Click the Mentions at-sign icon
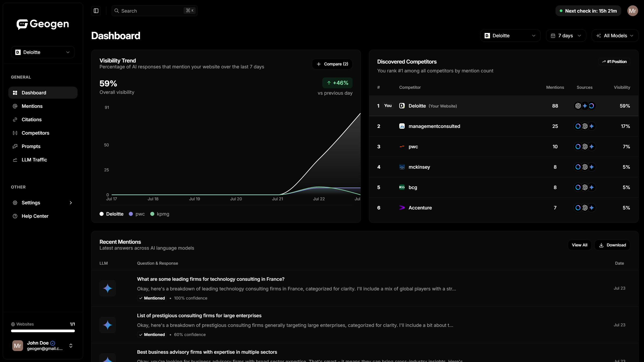The width and height of the screenshot is (644, 362). coord(15,106)
